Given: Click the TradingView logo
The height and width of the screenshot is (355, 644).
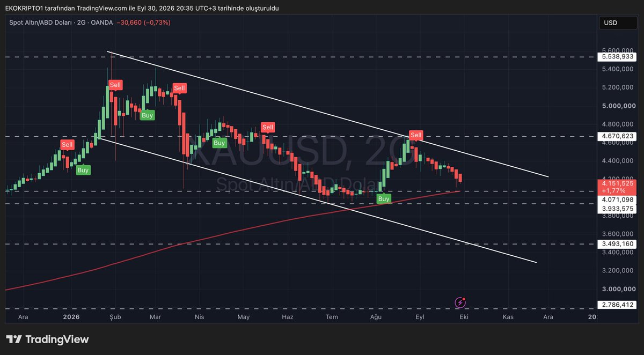Looking at the screenshot, I should pos(47,339).
